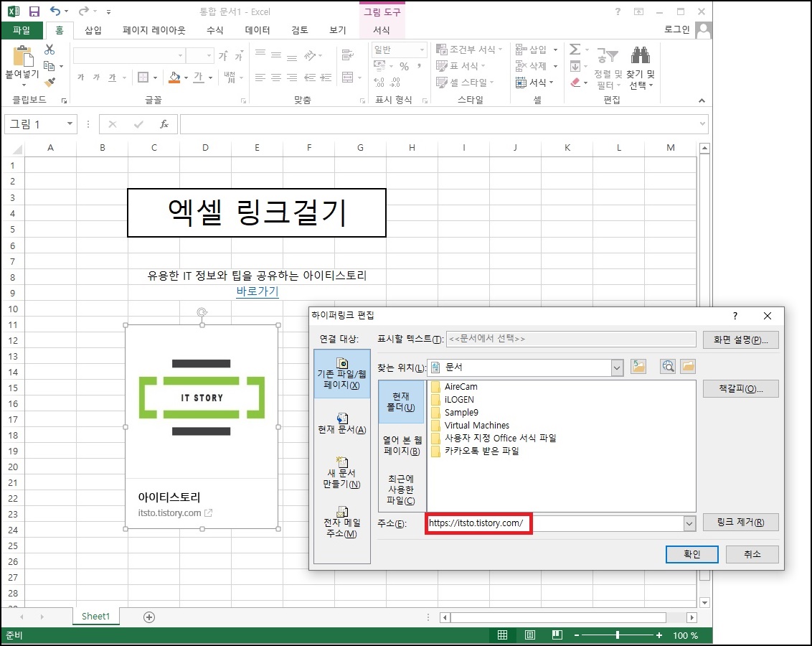Expand the formula bar chevron
Screen dimensions: 812x646
(x=702, y=123)
